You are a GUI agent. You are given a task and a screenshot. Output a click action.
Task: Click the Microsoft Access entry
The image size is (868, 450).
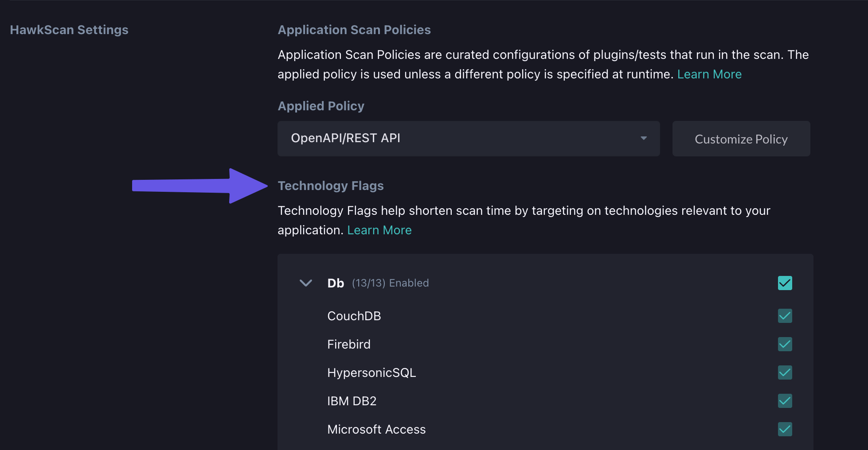376,430
